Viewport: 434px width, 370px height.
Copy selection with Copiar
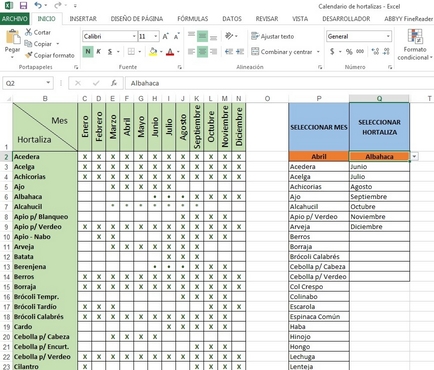click(x=39, y=44)
